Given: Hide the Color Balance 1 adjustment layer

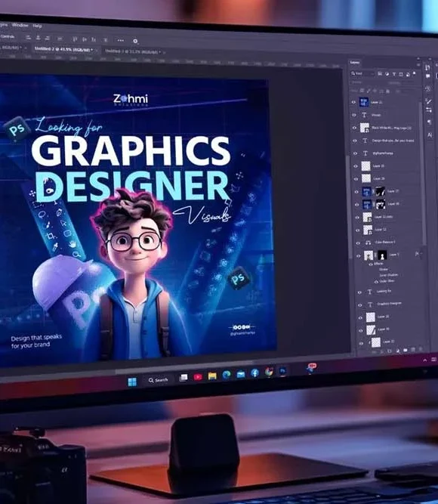Looking at the screenshot, I should pyautogui.click(x=358, y=243).
